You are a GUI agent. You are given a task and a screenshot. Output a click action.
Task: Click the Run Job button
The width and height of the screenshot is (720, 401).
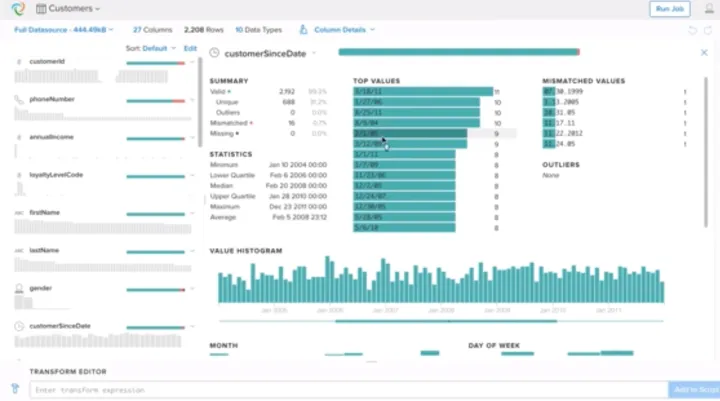point(667,9)
